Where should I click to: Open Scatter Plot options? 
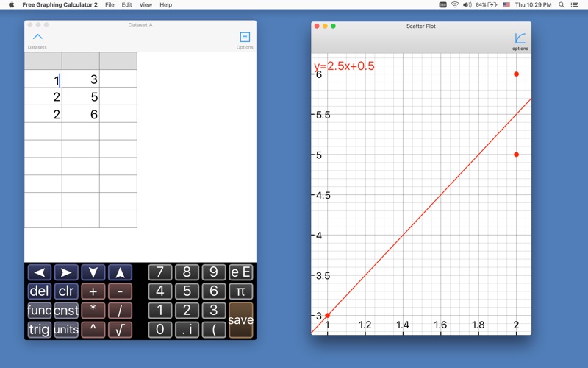coord(520,41)
